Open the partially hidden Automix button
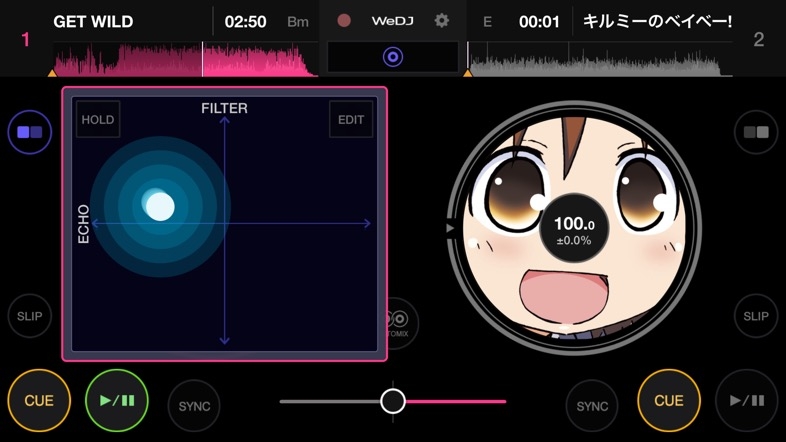The width and height of the screenshot is (786, 442). click(x=402, y=323)
